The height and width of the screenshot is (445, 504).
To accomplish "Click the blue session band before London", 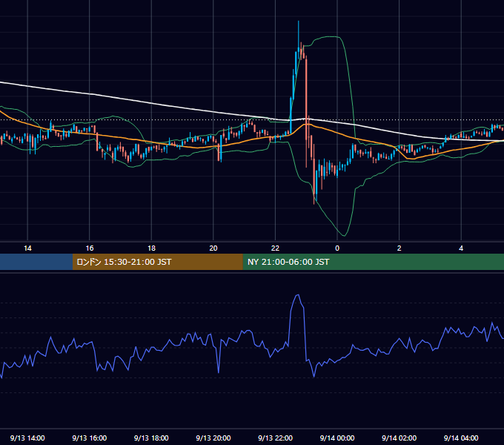I will pyautogui.click(x=36, y=262).
